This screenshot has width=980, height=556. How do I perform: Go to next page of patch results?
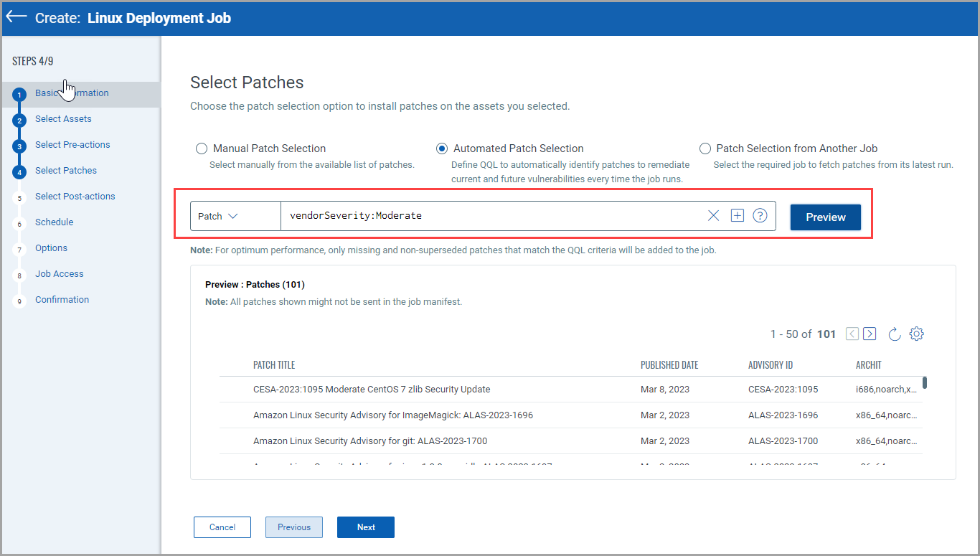point(870,334)
